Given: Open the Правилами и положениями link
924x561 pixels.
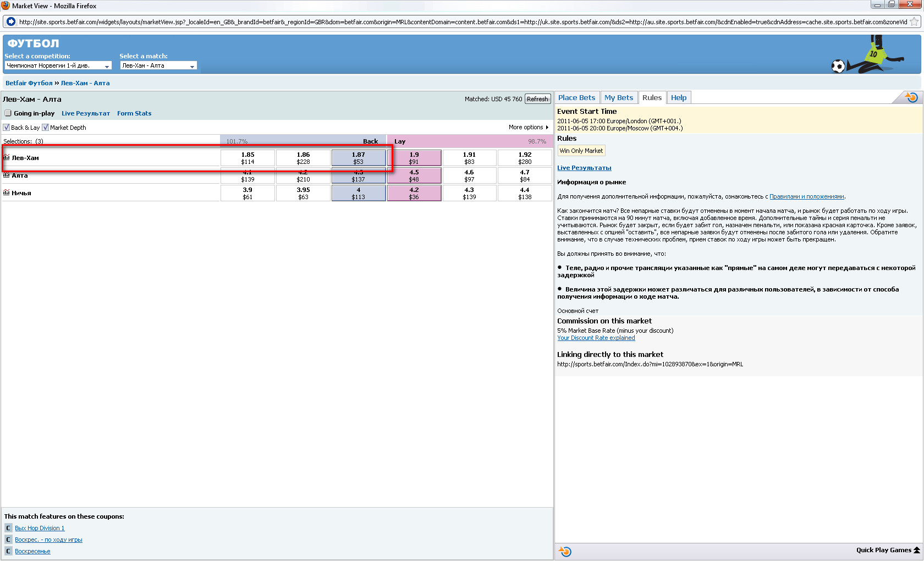Looking at the screenshot, I should [806, 196].
